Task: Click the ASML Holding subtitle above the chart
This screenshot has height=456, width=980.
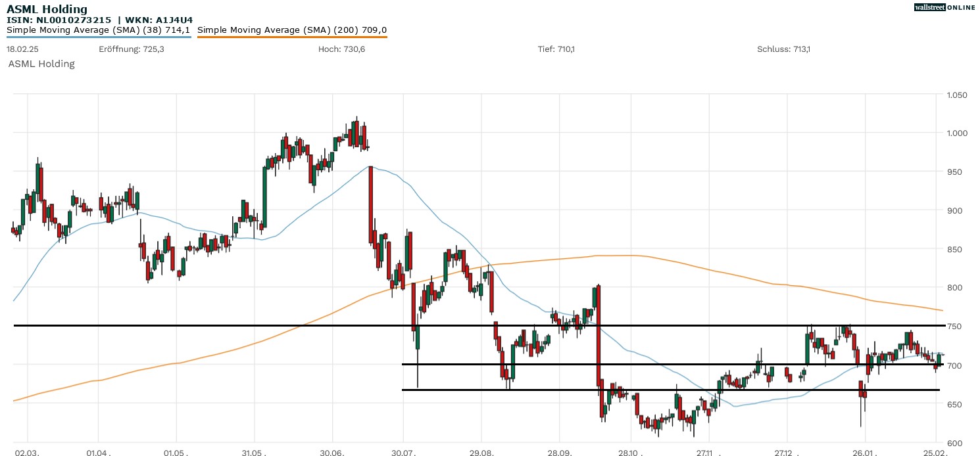Action: pyautogui.click(x=41, y=64)
